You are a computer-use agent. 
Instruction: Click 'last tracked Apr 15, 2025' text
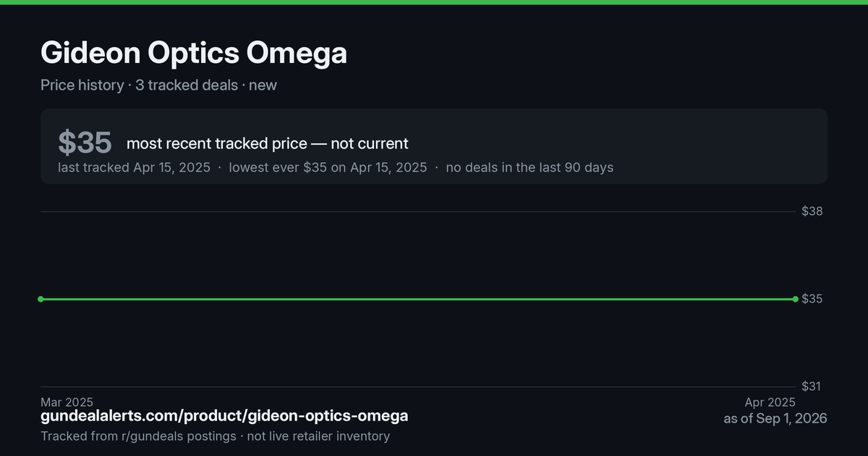pyautogui.click(x=134, y=168)
